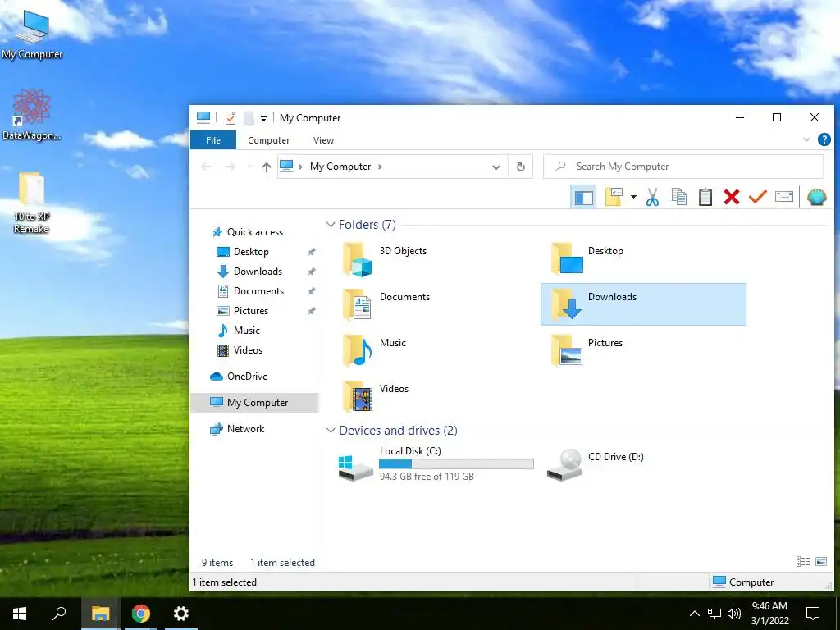Screen dimensions: 840x630
Task: Click the Copy icon in toolbar
Action: [678, 197]
